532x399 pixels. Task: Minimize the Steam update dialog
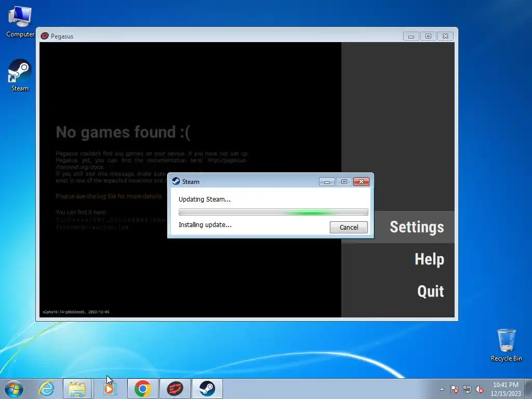point(327,182)
